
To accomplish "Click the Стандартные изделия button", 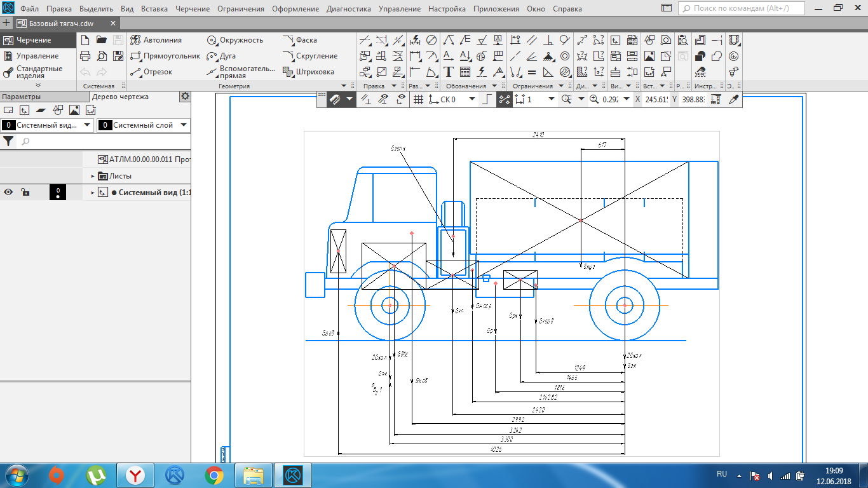I will (x=38, y=72).
